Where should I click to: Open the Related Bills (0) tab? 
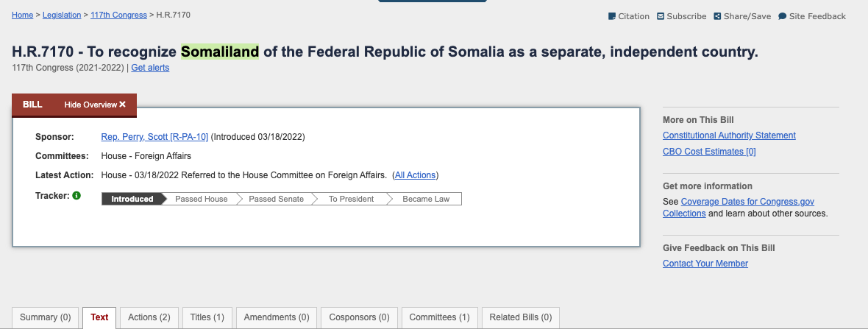coord(521,318)
